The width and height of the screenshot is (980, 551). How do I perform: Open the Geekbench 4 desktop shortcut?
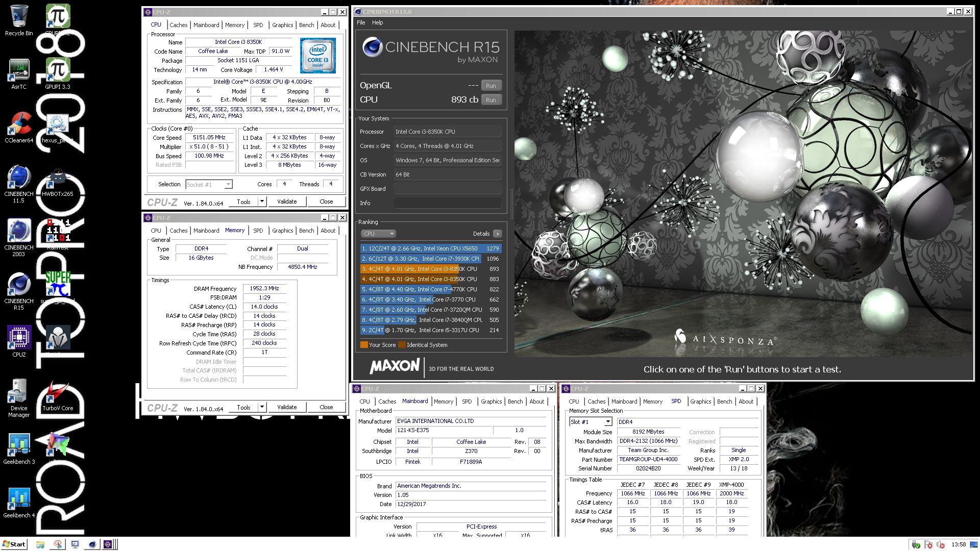pyautogui.click(x=19, y=503)
